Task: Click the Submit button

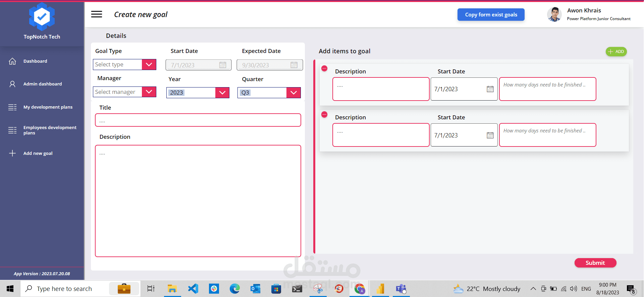Action: (x=595, y=263)
